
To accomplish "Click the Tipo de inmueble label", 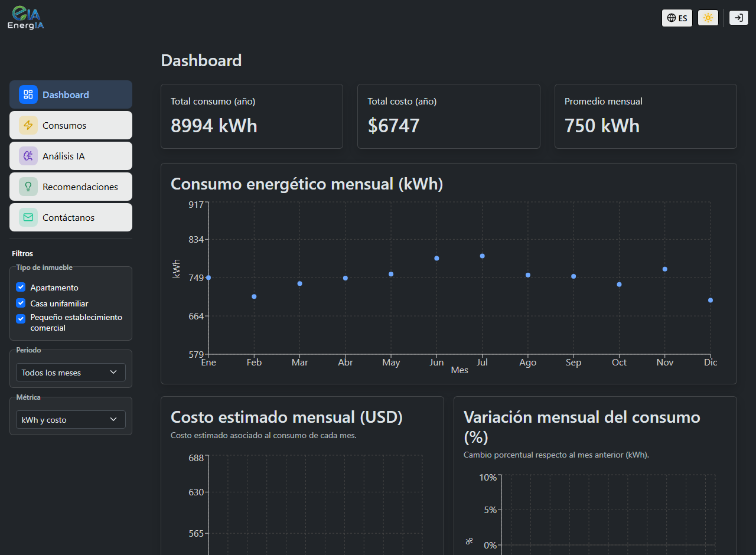I will tap(44, 267).
